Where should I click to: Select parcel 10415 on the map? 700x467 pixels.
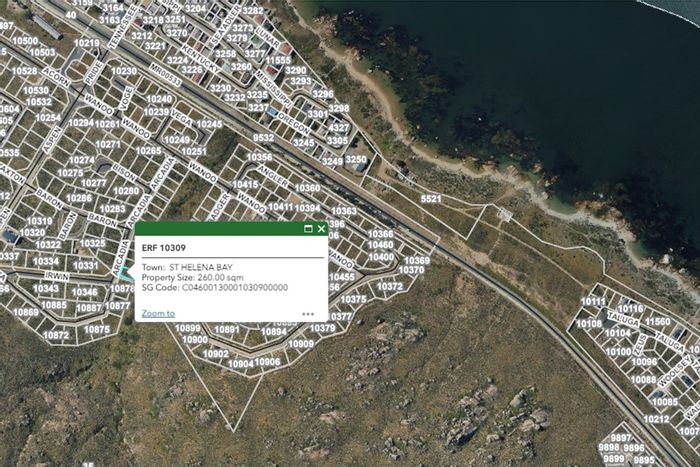pyautogui.click(x=245, y=184)
